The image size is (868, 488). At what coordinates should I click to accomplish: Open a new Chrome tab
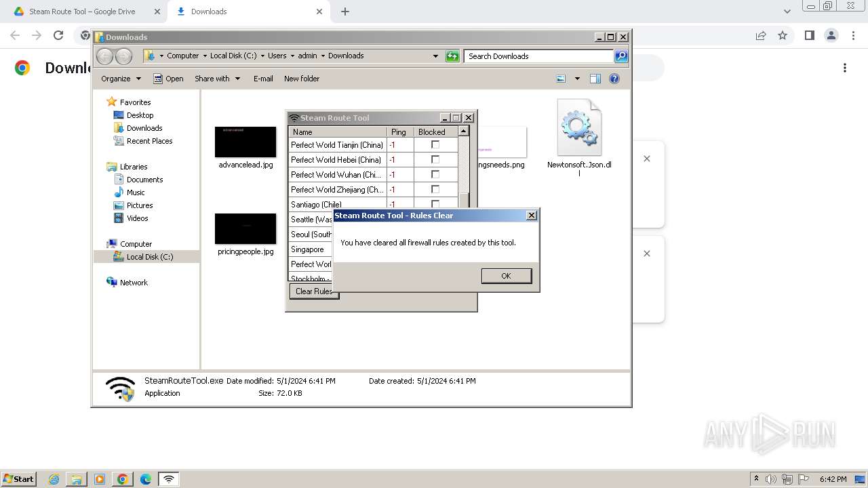[x=345, y=12]
